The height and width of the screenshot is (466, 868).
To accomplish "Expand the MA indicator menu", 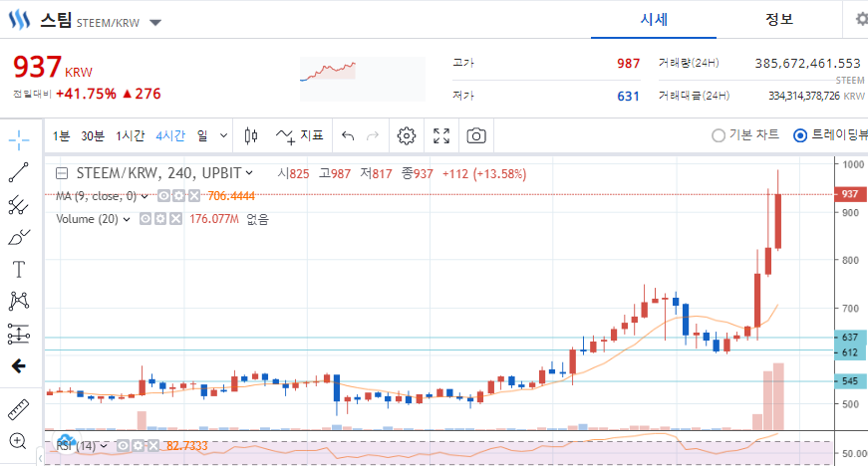I will [x=145, y=196].
